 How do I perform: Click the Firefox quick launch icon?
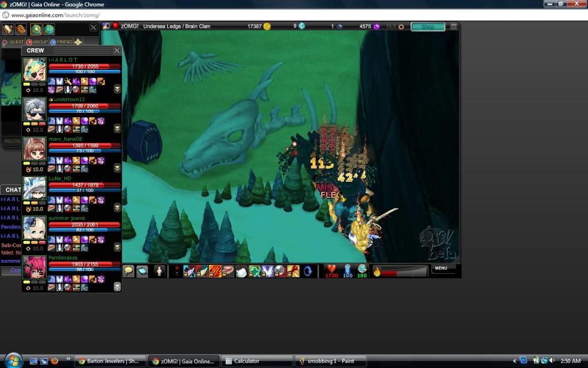tap(55, 361)
